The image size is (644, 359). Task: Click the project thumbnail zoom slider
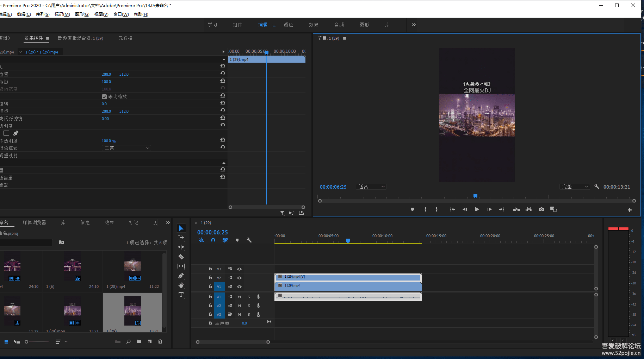37,342
